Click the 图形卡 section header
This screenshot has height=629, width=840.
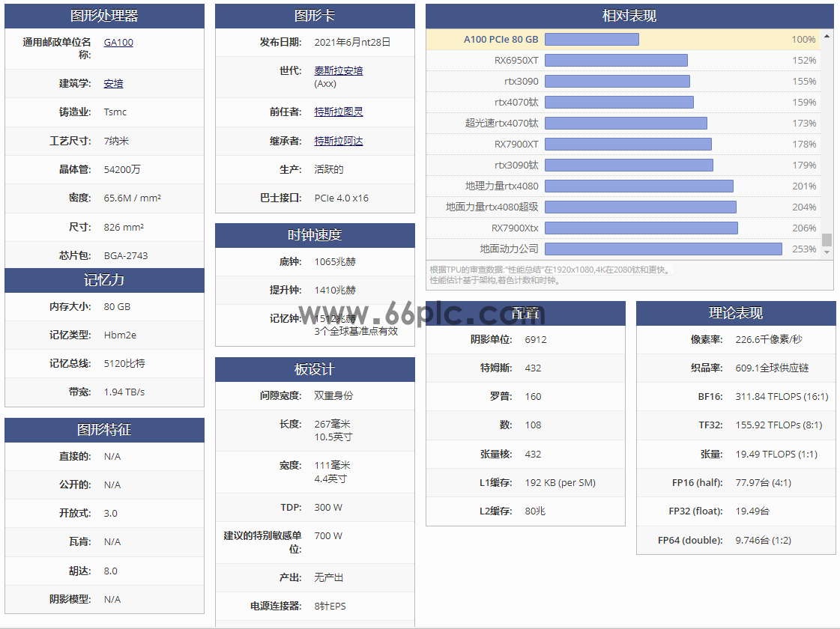(315, 16)
